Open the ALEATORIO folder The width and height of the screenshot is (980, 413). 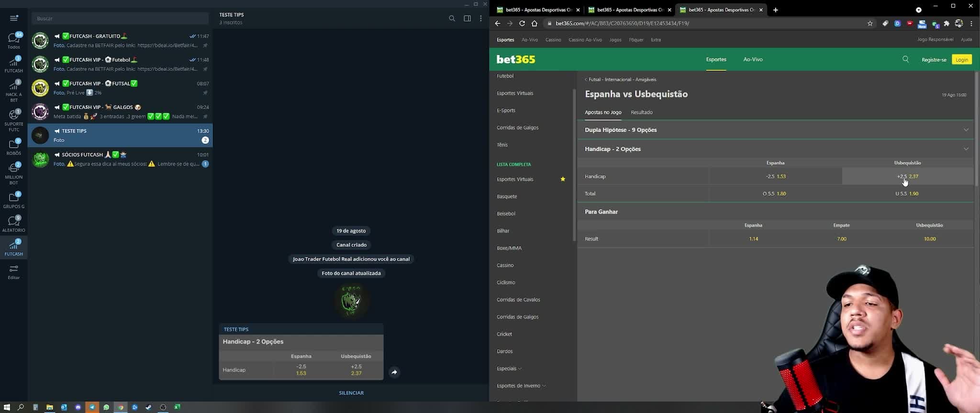(13, 224)
